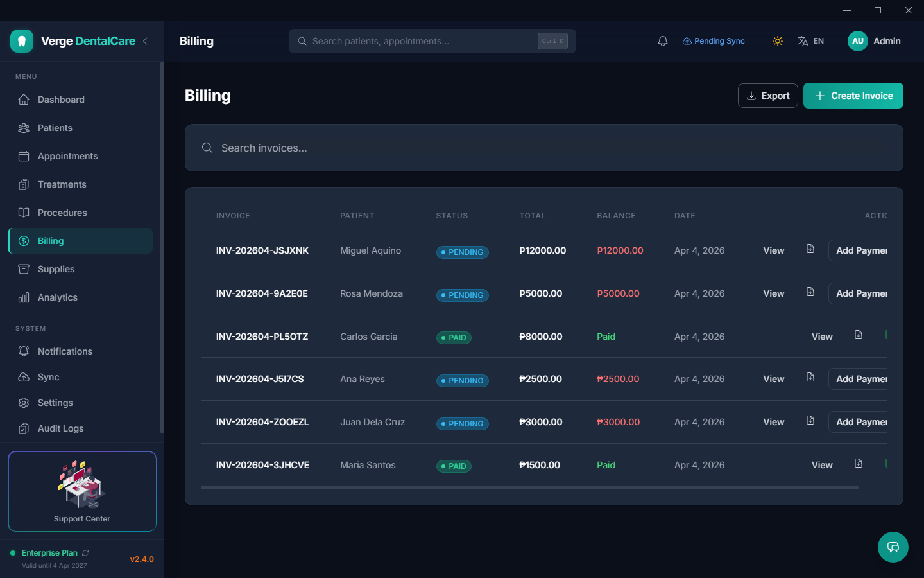Click the v2.4.0 version label
The image size is (924, 578).
coord(142,559)
